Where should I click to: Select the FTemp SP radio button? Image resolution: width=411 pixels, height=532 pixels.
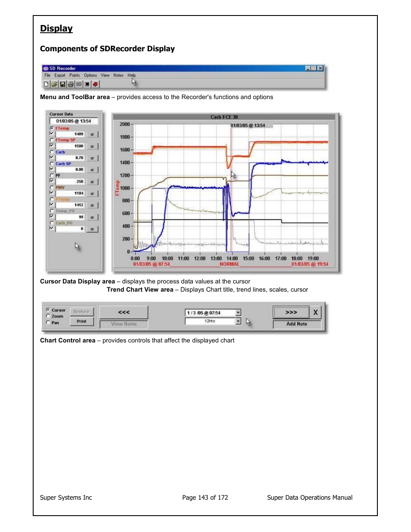[x=52, y=140]
